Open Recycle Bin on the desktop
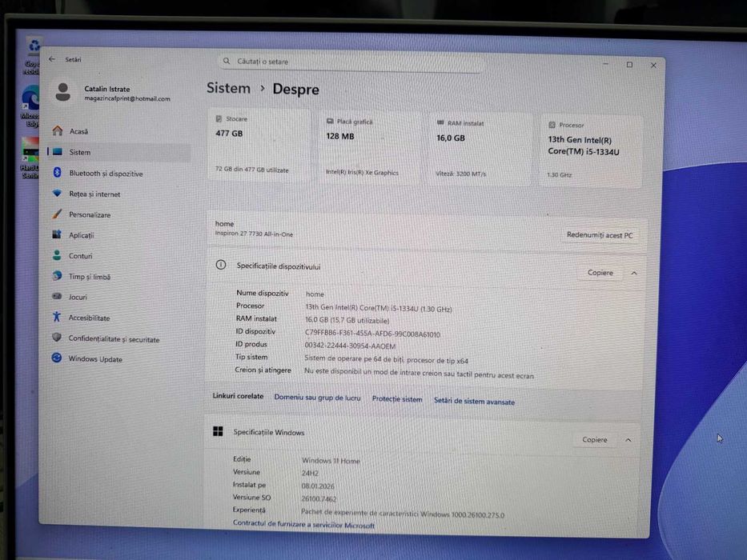The width and height of the screenshot is (747, 560). click(x=32, y=56)
